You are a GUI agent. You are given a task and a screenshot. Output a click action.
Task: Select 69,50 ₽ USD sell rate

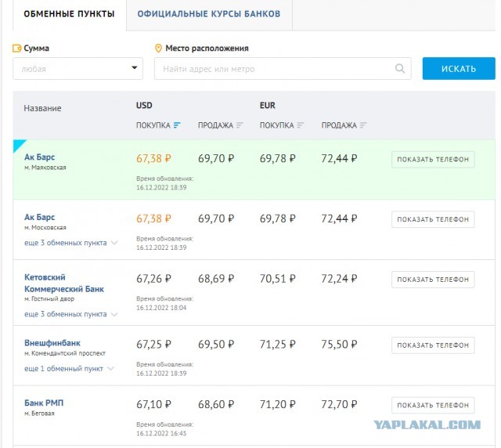point(216,345)
